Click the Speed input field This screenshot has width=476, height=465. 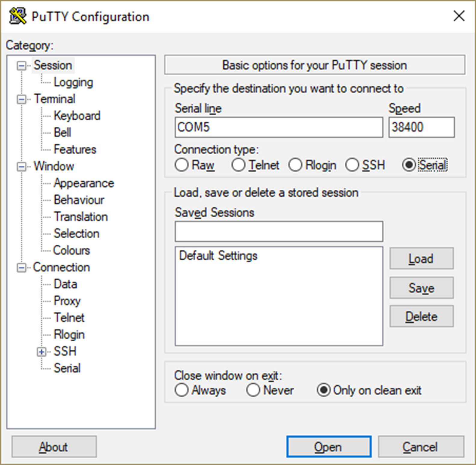pyautogui.click(x=421, y=128)
